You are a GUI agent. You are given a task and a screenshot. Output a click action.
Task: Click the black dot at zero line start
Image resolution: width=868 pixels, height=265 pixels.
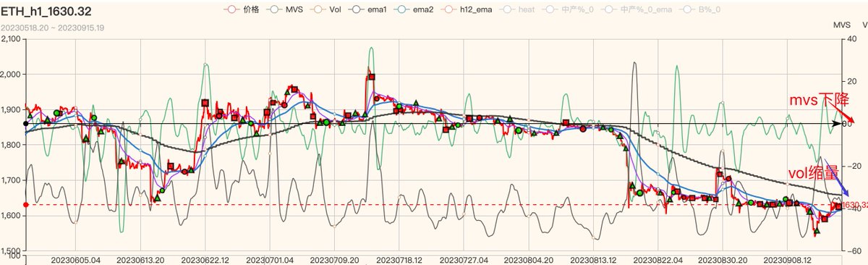pyautogui.click(x=26, y=124)
